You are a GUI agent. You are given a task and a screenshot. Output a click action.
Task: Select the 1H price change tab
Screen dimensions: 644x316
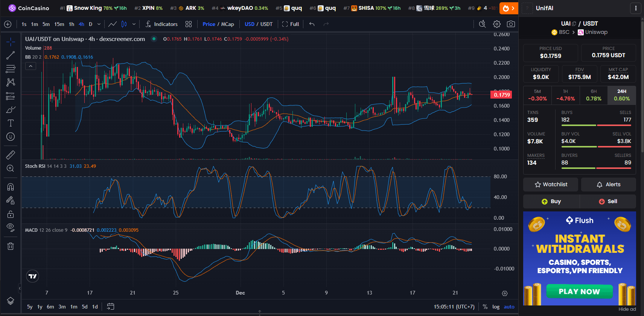pyautogui.click(x=565, y=95)
